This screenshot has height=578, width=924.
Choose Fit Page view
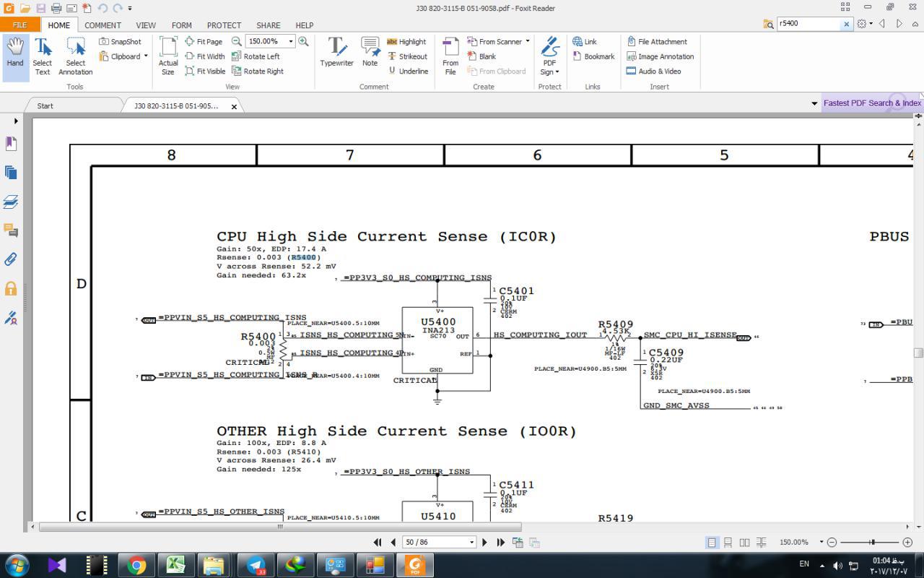point(204,42)
